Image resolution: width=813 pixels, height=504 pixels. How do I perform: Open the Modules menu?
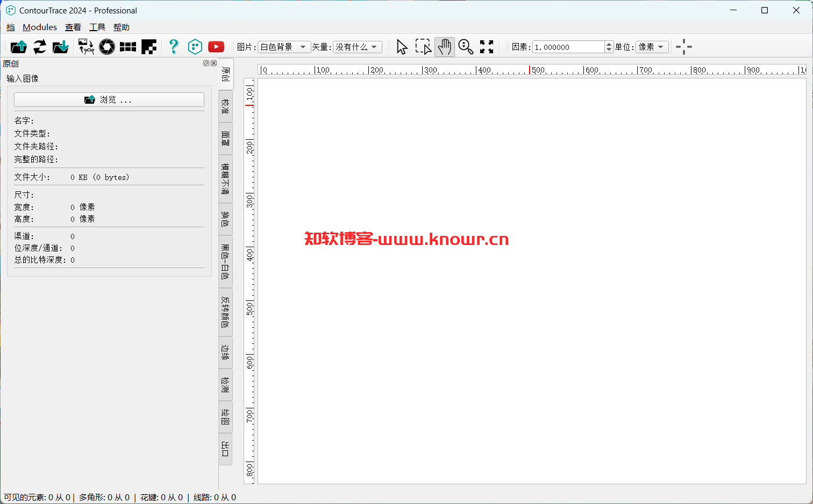(x=40, y=27)
